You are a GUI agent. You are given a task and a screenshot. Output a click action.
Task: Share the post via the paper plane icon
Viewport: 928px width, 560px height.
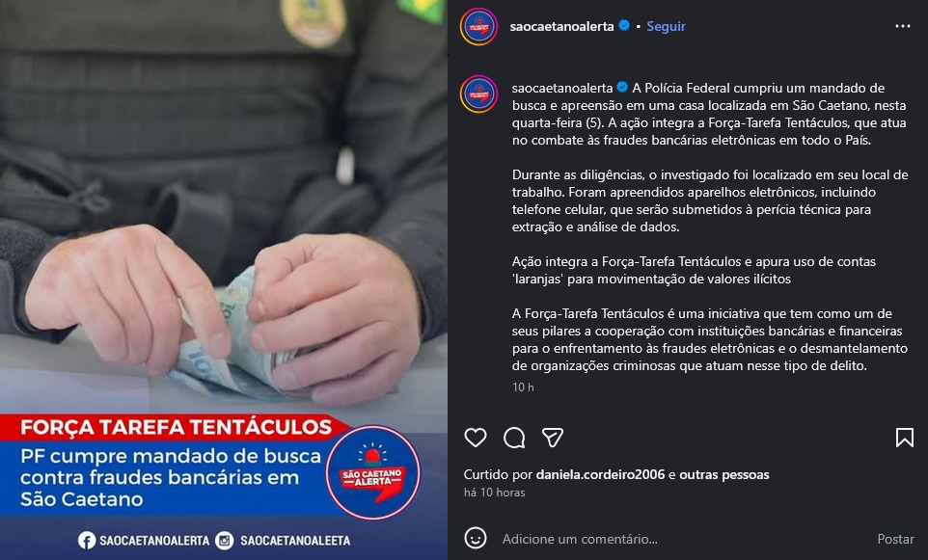pos(552,438)
